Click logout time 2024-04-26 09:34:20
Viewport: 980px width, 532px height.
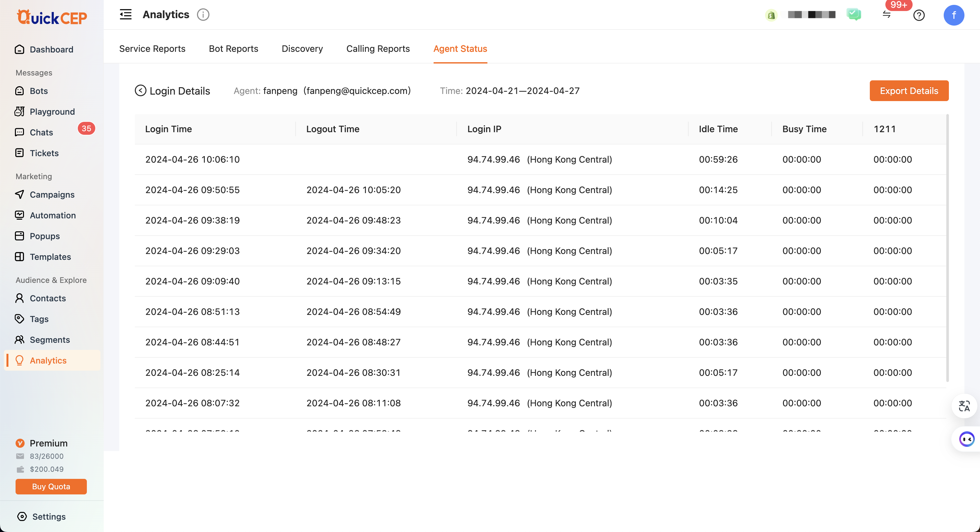coord(354,250)
